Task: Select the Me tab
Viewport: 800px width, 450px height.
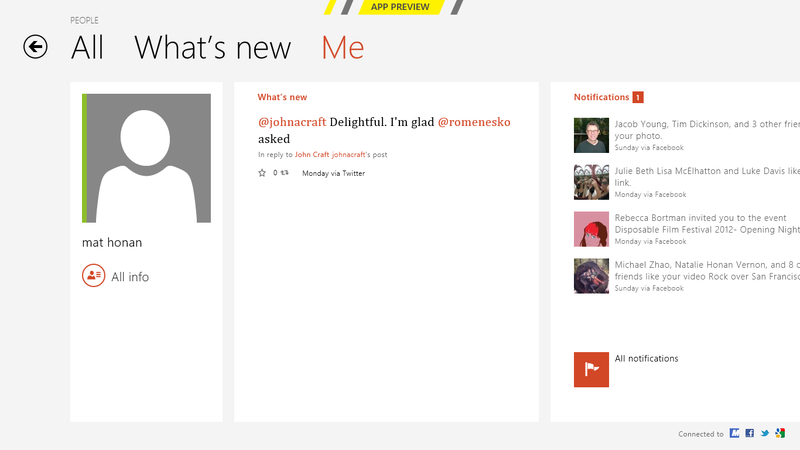Action: [342, 48]
